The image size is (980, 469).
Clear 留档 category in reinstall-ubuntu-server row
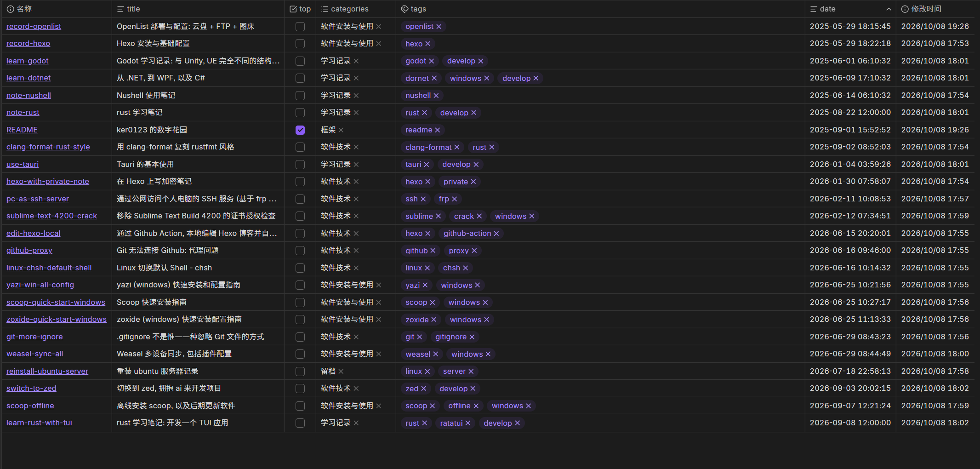click(341, 372)
